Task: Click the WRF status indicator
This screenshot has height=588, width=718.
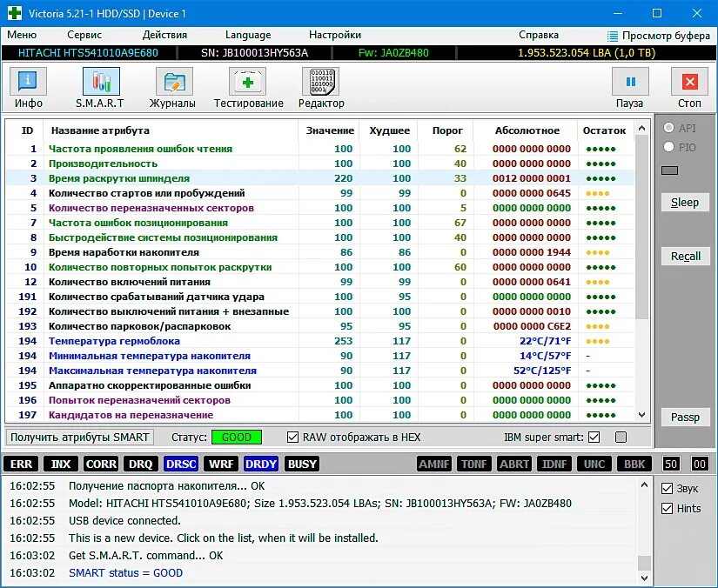Action: [x=221, y=464]
